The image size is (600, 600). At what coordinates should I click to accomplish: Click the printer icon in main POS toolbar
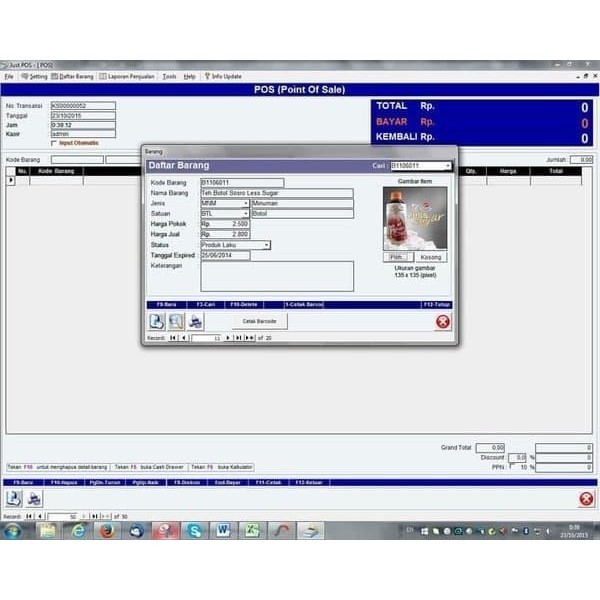(34, 499)
